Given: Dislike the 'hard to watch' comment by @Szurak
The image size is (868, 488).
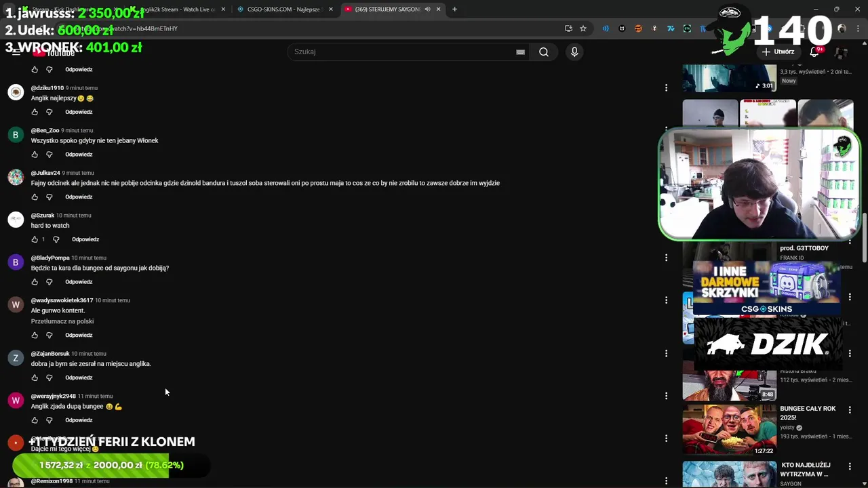Looking at the screenshot, I should pyautogui.click(x=56, y=239).
